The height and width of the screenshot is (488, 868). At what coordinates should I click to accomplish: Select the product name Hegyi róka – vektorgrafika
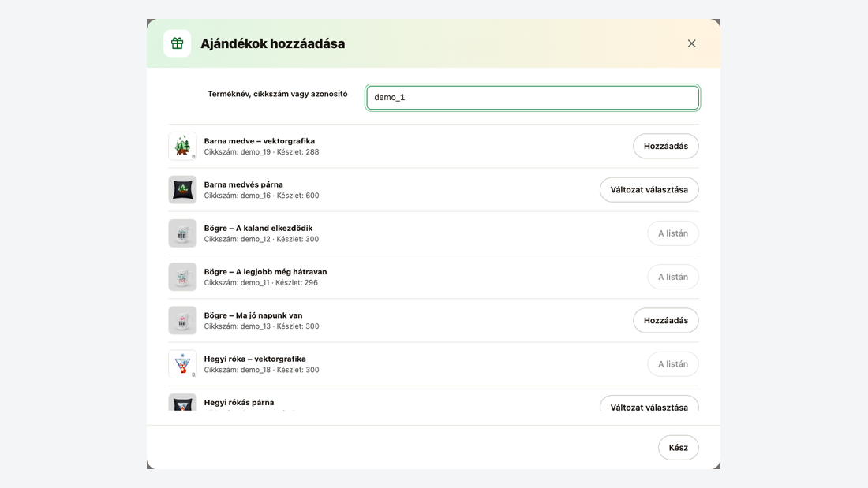(255, 359)
